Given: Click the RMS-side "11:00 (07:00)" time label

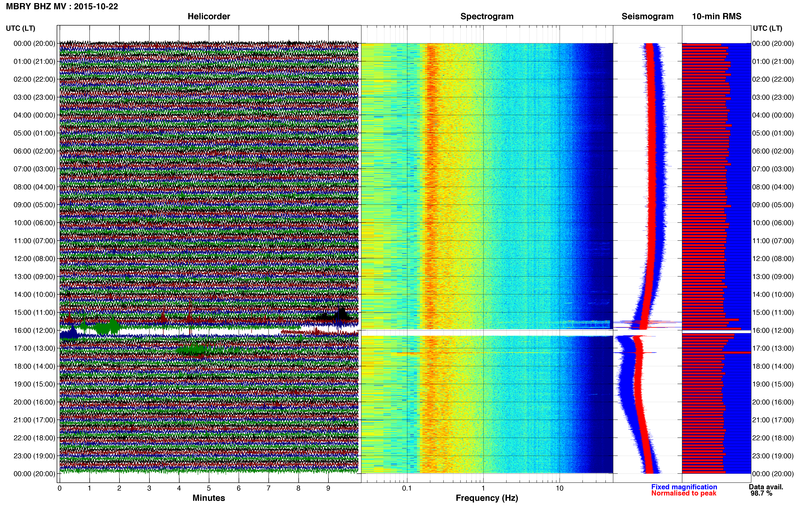Looking at the screenshot, I should pyautogui.click(x=773, y=241).
